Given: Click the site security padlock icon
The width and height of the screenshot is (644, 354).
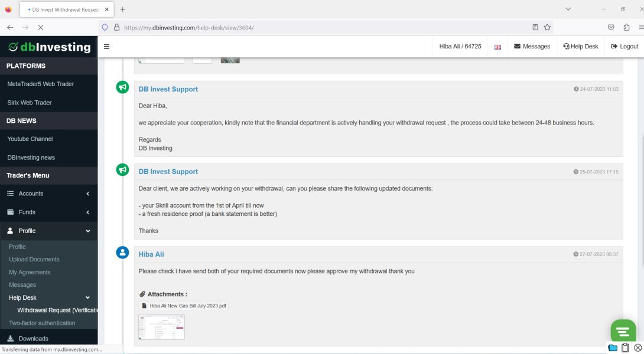Looking at the screenshot, I should click(x=116, y=28).
